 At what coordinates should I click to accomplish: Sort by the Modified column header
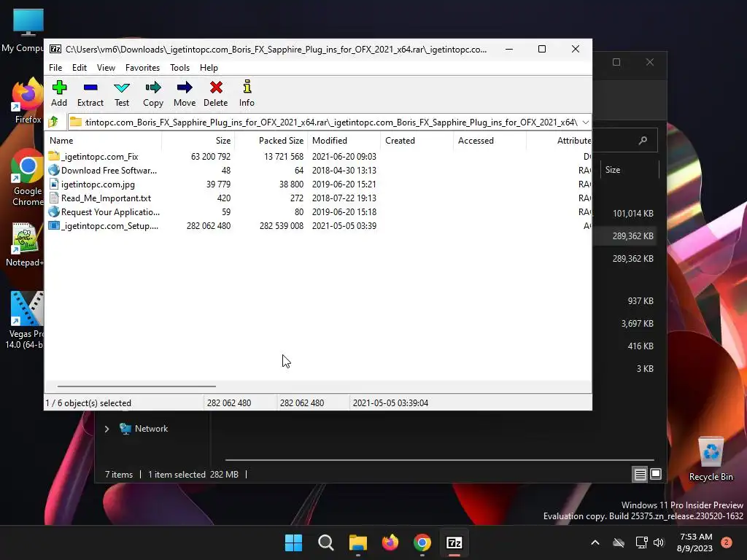click(344, 141)
